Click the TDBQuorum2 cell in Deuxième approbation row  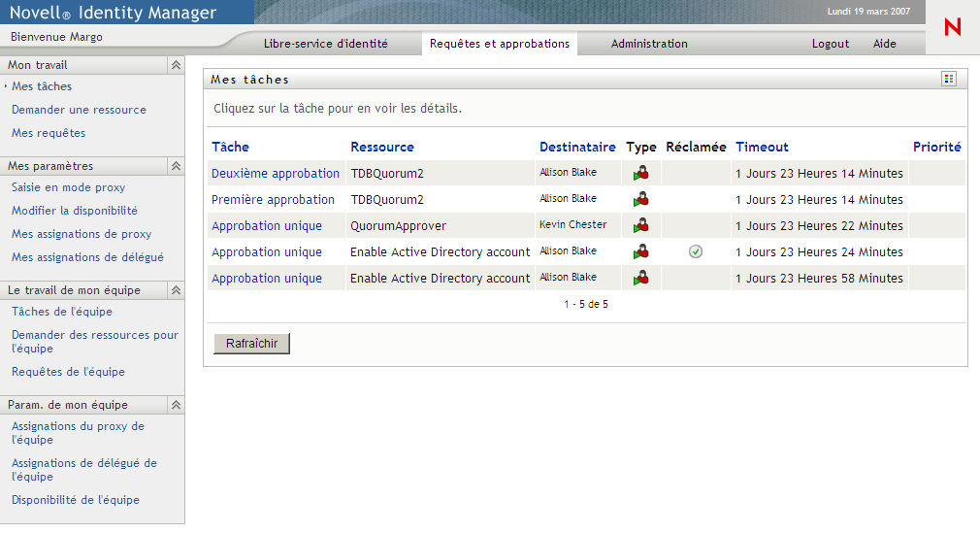pyautogui.click(x=387, y=173)
